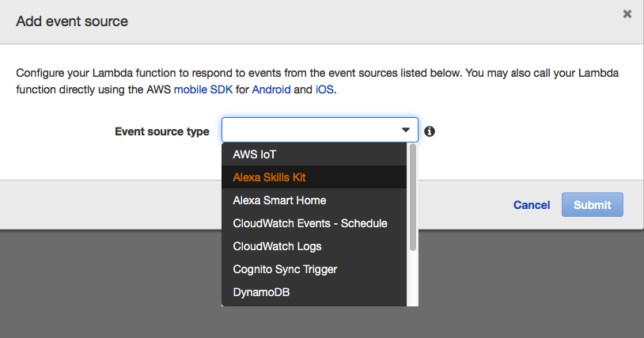Follow the Android link
Image resolution: width=644 pixels, height=338 pixels.
pyautogui.click(x=271, y=89)
